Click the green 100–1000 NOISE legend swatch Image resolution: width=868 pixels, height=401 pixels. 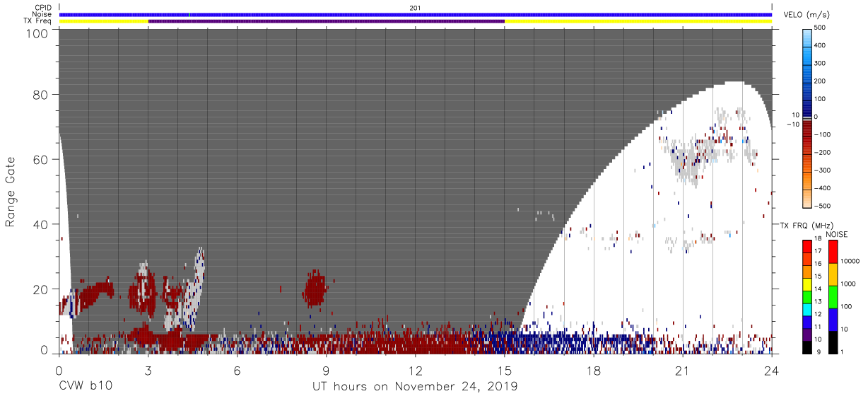coord(832,296)
